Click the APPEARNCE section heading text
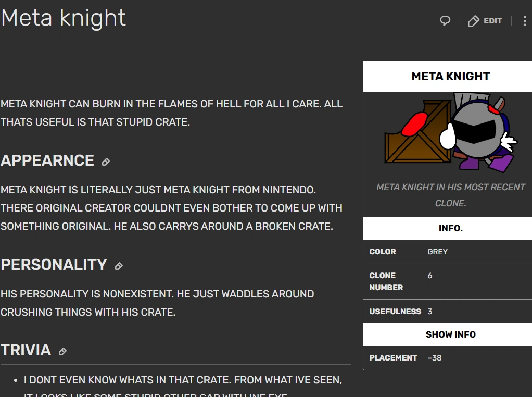The width and height of the screenshot is (532, 397). [47, 160]
